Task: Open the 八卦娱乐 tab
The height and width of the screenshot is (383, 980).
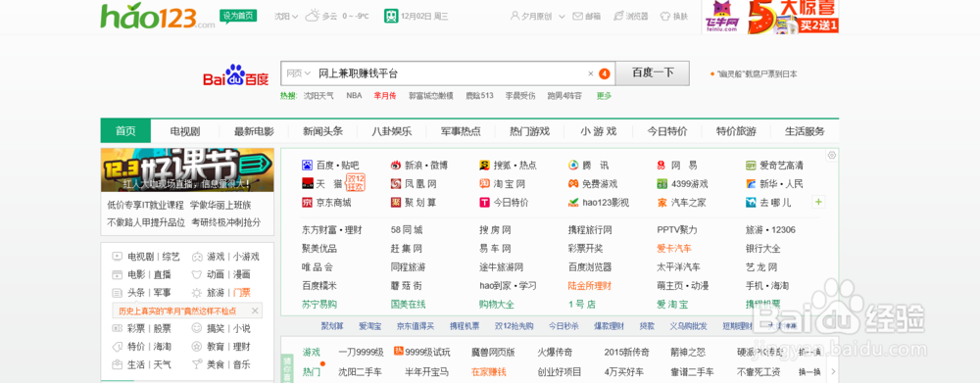Action: [392, 131]
